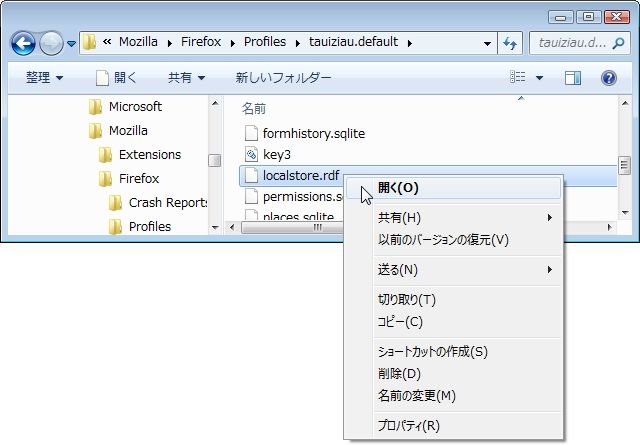Click the localstore.rdf file icon
Image resolution: width=640 pixels, height=445 pixels.
[251, 176]
